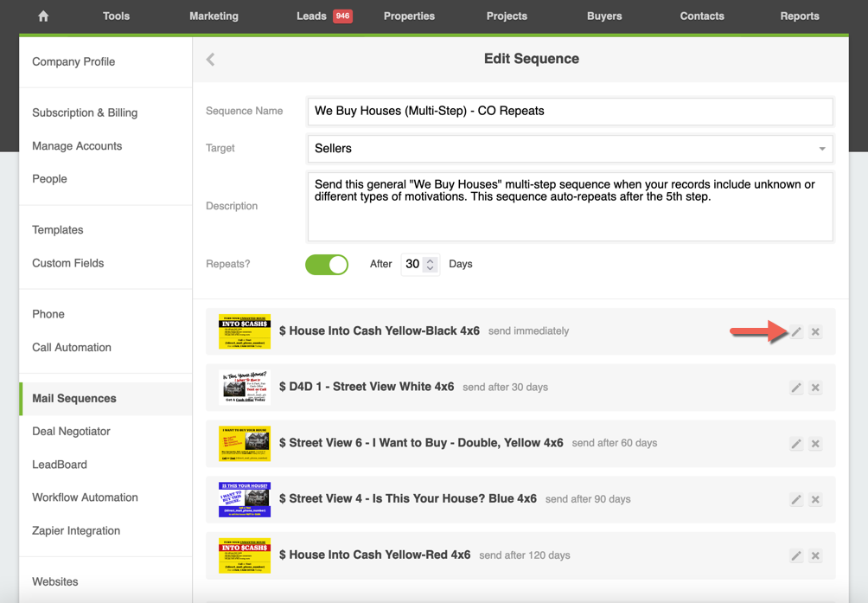Delete the D4D 1 Street View White step
868x603 pixels.
815,388
